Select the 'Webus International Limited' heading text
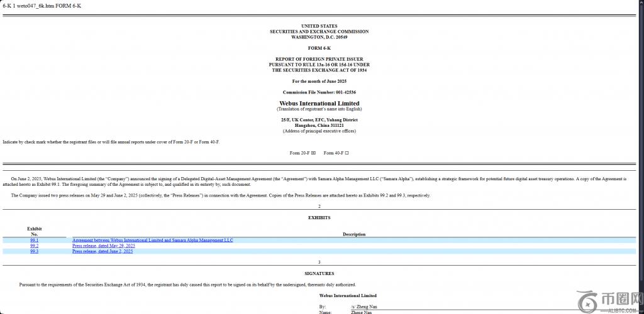 point(319,104)
